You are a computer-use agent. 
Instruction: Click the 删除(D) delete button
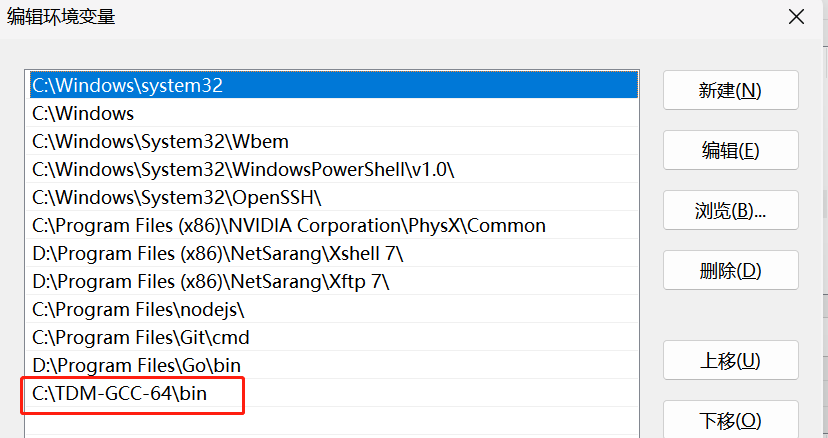coord(730,271)
